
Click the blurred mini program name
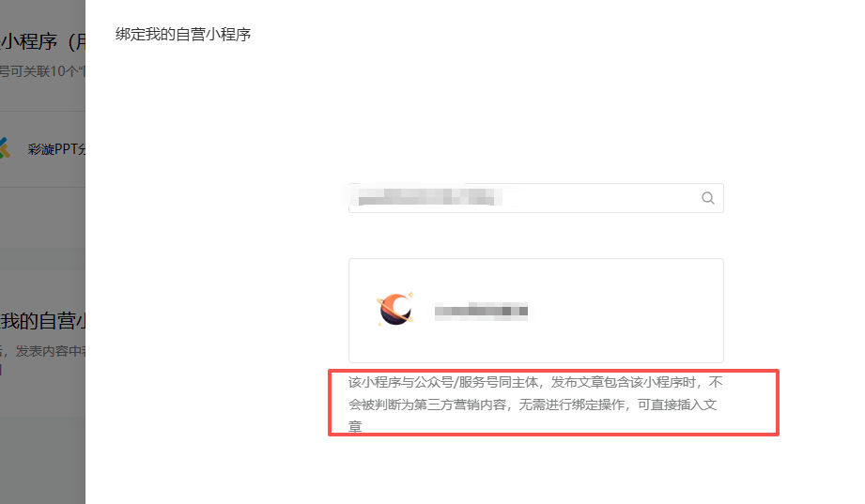click(481, 311)
